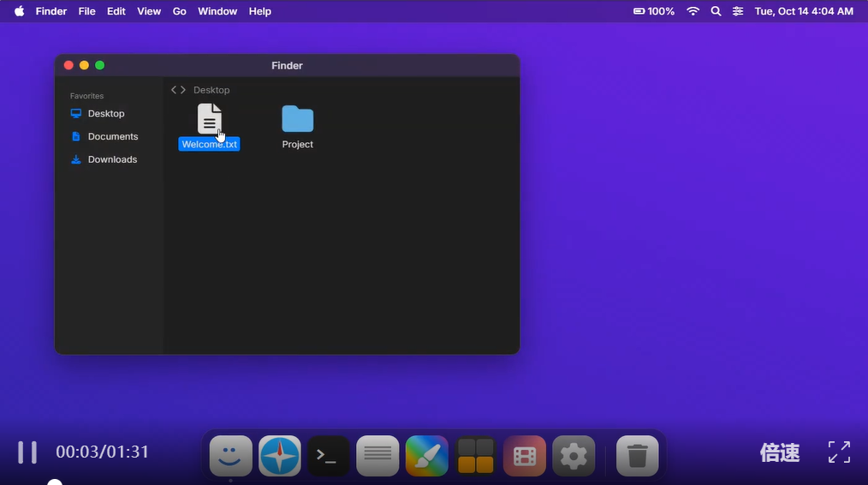Open the four-squares grid app in dock

pyautogui.click(x=475, y=456)
